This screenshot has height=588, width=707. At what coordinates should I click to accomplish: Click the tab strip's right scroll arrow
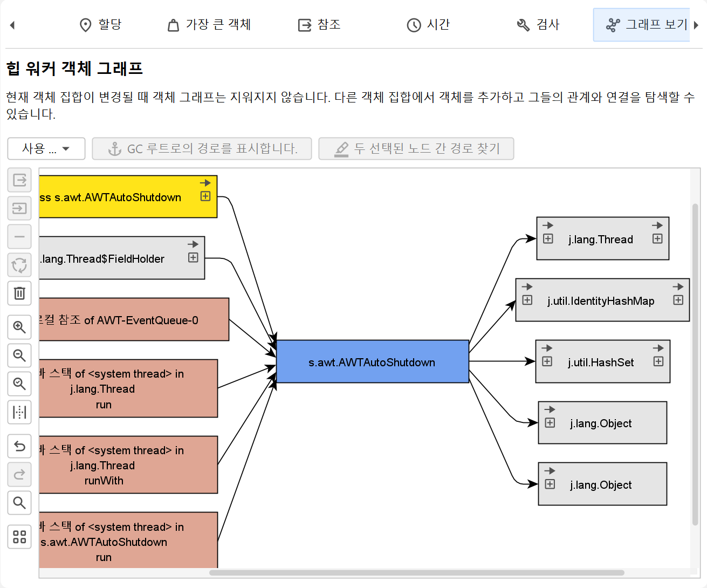pos(696,25)
